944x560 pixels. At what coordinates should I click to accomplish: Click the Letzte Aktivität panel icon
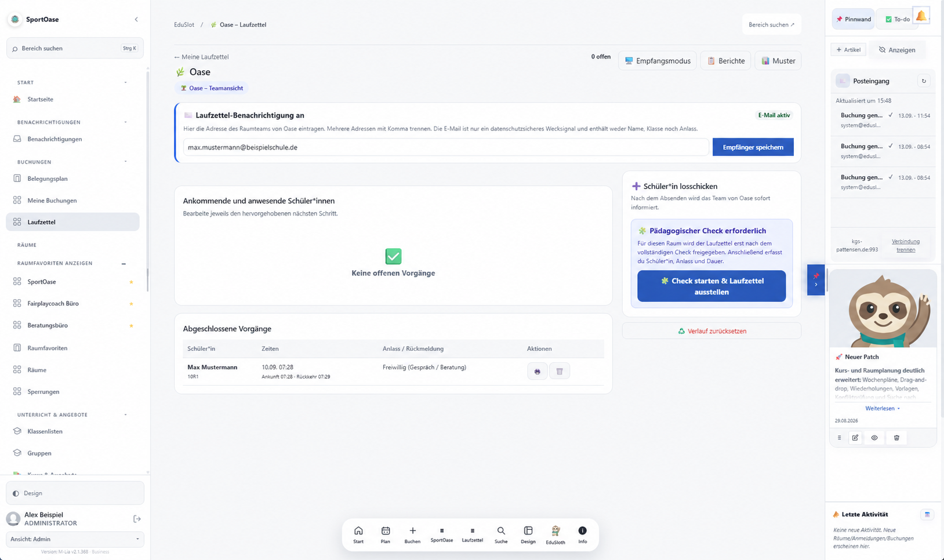tap(927, 514)
